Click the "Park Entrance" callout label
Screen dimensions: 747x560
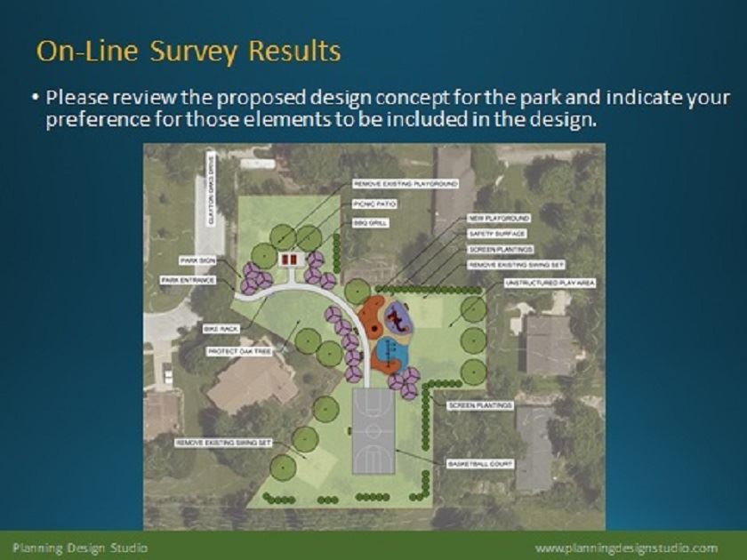point(189,280)
